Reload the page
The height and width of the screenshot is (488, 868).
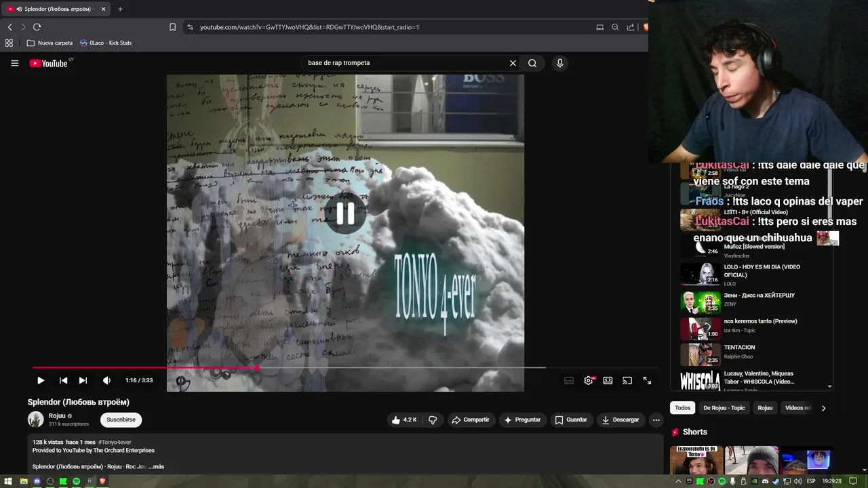(x=37, y=27)
